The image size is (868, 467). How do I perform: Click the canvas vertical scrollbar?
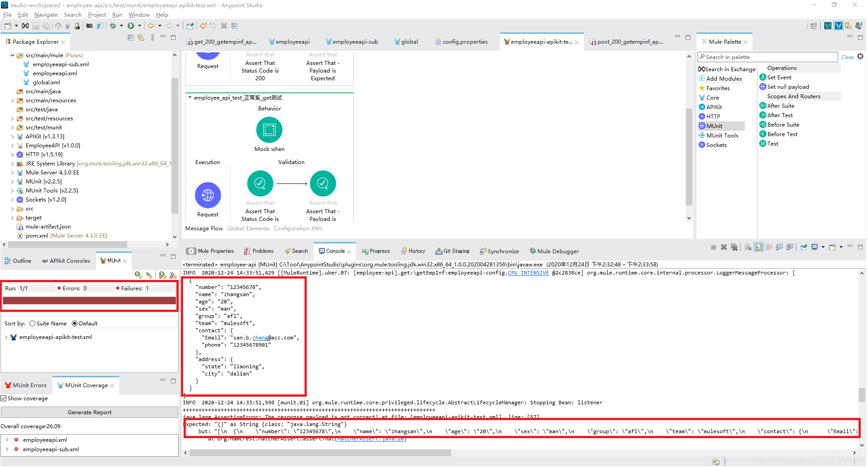[689, 157]
